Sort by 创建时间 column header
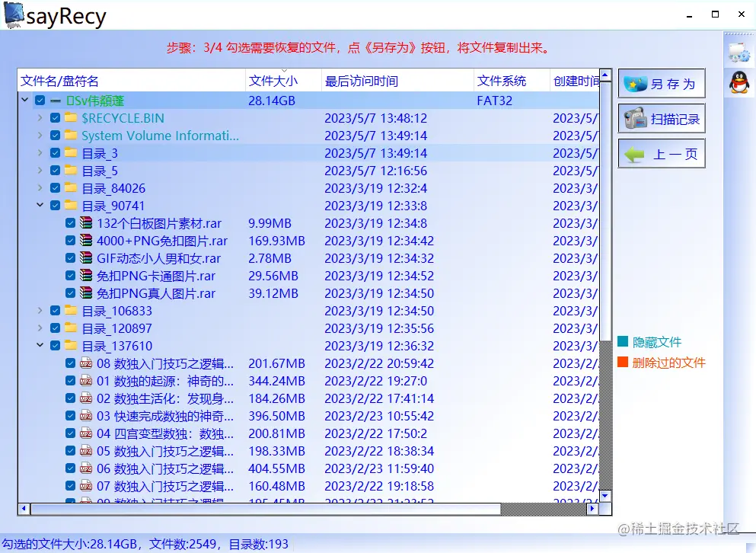Screen dimensions: 756x553 (575, 81)
